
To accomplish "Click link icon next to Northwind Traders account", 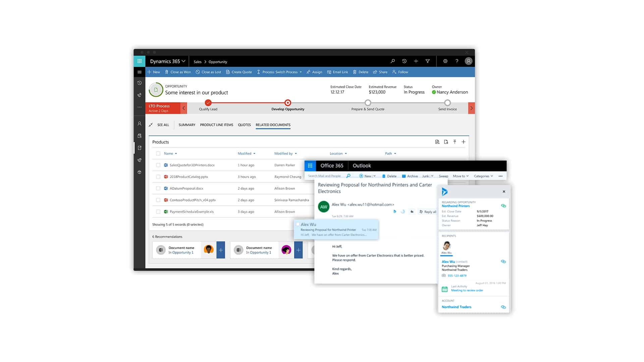I will [503, 307].
